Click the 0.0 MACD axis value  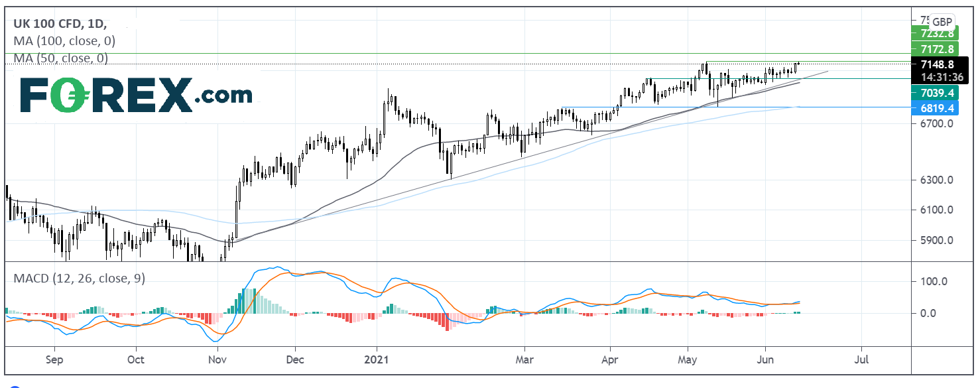928,312
